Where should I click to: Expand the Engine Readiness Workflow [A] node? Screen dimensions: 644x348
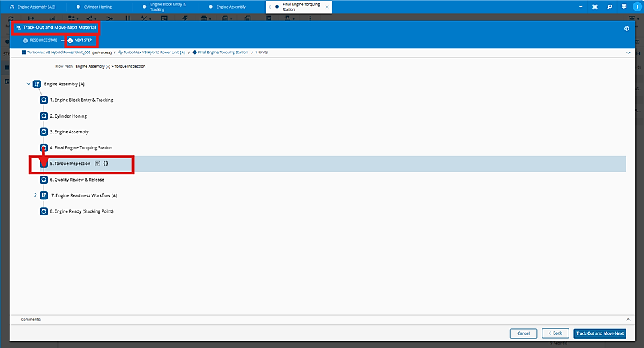click(35, 195)
